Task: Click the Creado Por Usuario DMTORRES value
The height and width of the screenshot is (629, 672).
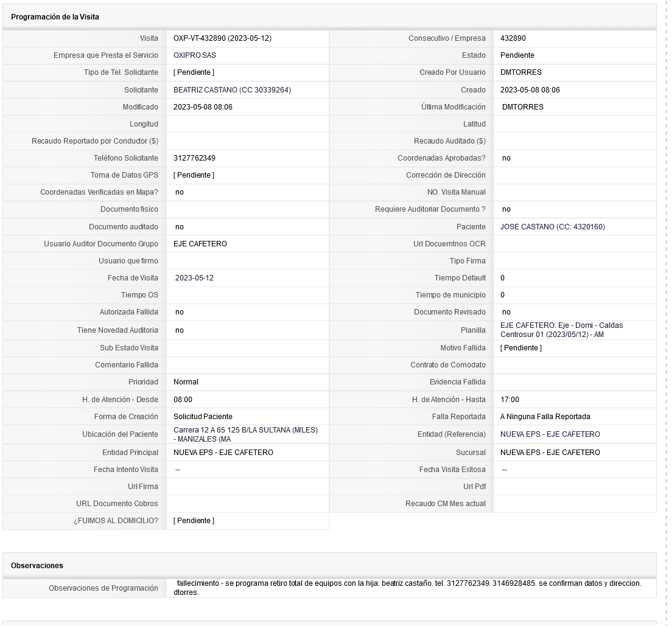Action: point(520,72)
